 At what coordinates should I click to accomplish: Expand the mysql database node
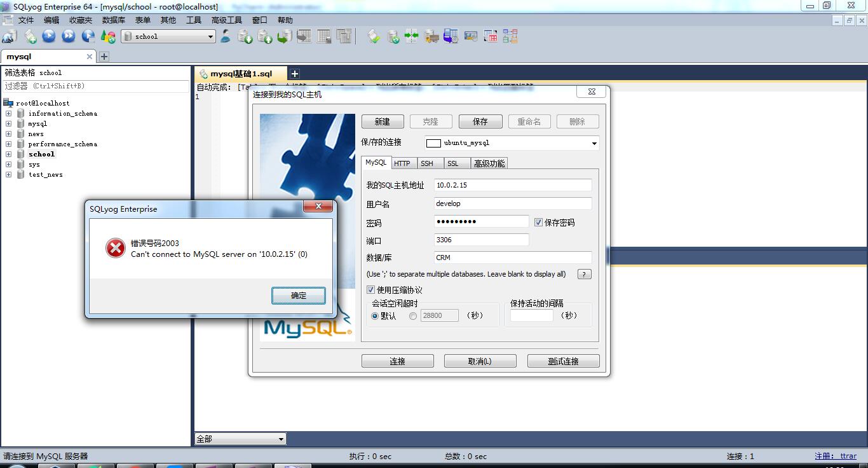coord(9,123)
